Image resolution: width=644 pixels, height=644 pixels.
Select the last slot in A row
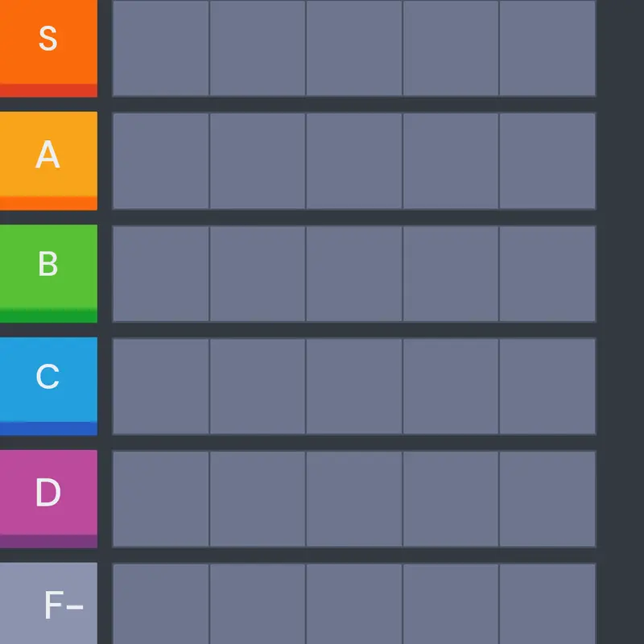coord(547,161)
